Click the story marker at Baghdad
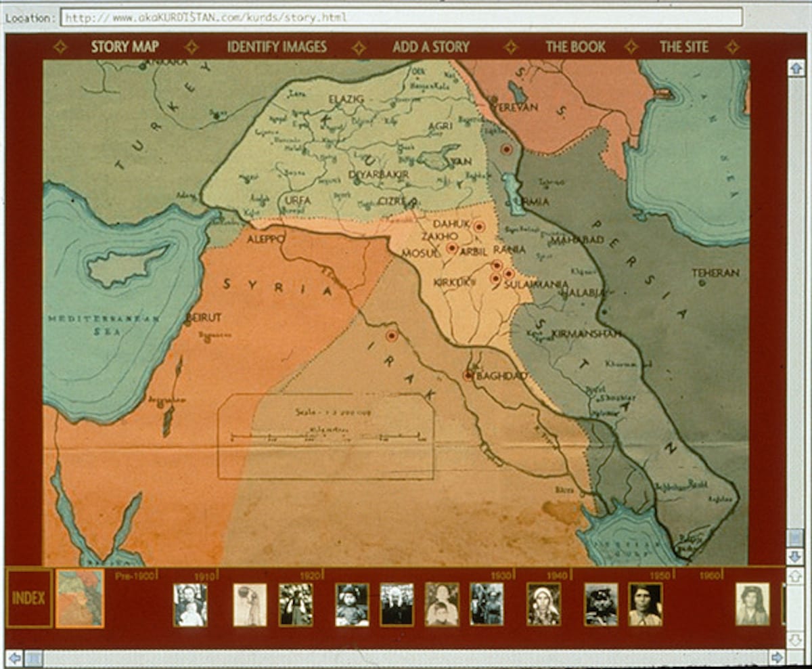The width and height of the screenshot is (812, 669). [x=468, y=375]
